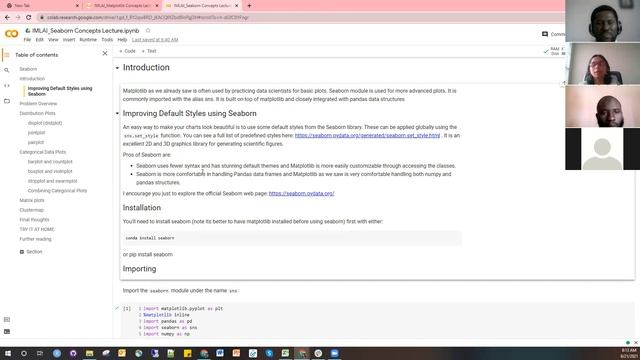Open the code snippets sidebar icon

tap(7, 86)
